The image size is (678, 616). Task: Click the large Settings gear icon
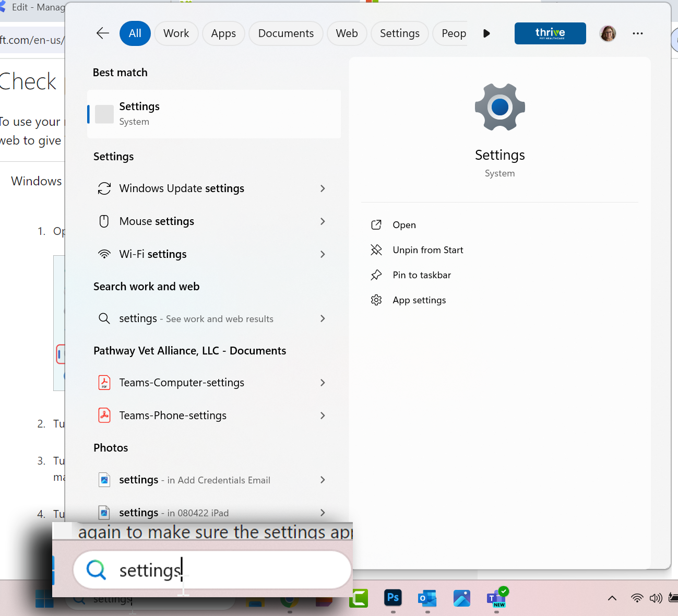[x=499, y=107]
